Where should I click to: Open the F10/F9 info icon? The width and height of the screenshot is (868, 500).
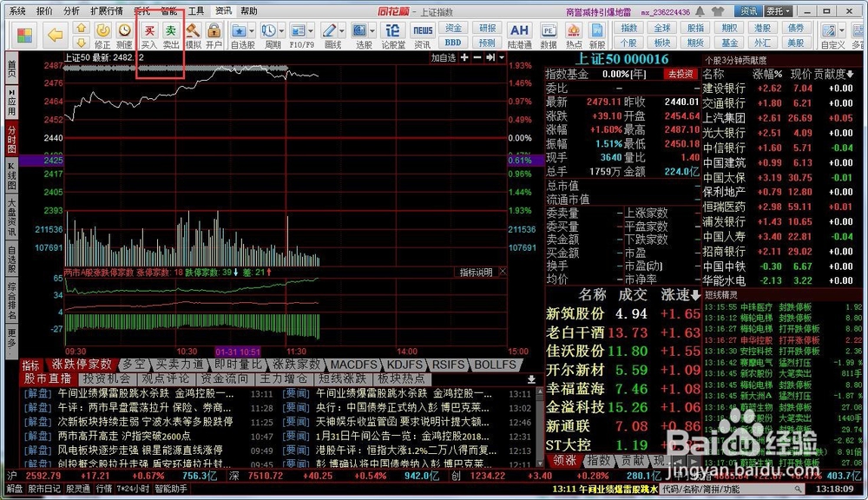(x=299, y=31)
